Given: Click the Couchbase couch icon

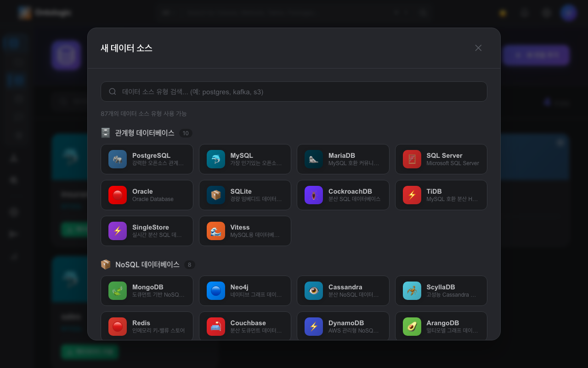Looking at the screenshot, I should tap(216, 327).
